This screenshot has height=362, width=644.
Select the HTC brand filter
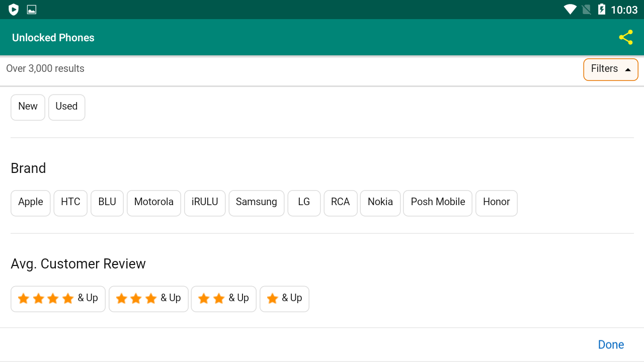(x=70, y=203)
